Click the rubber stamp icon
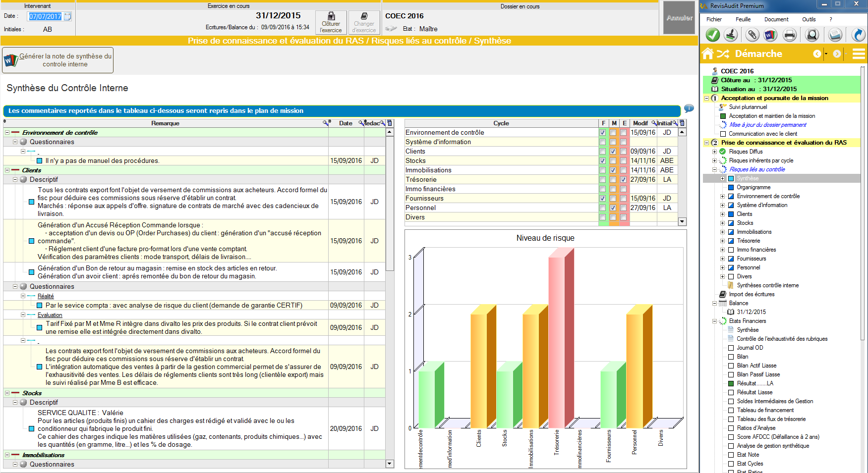Screen dimensions: 868x473 click(731, 35)
